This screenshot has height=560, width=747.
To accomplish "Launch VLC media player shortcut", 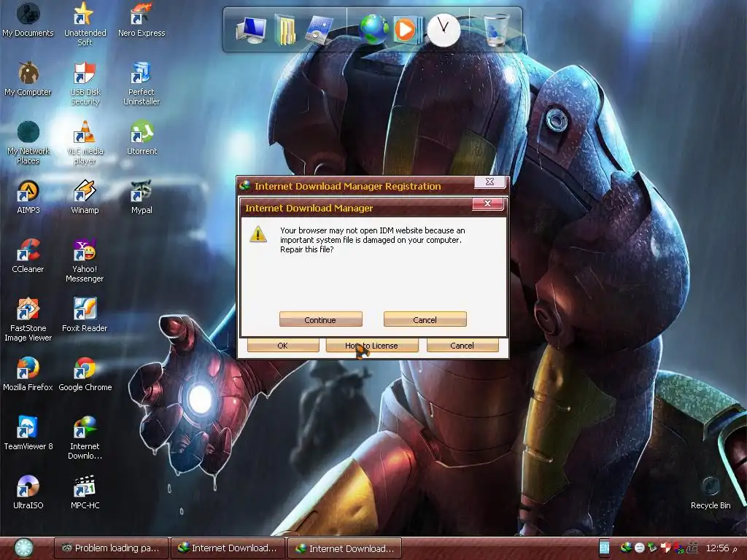I will [85, 142].
